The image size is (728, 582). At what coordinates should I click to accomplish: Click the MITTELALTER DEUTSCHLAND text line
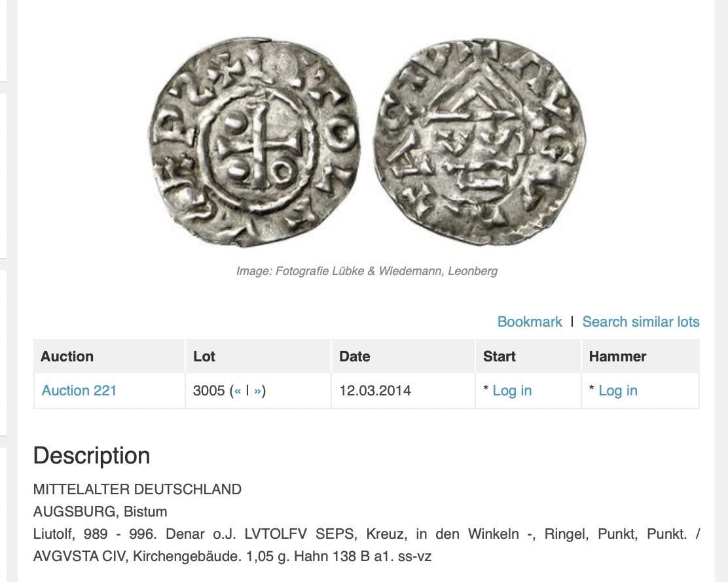137,489
